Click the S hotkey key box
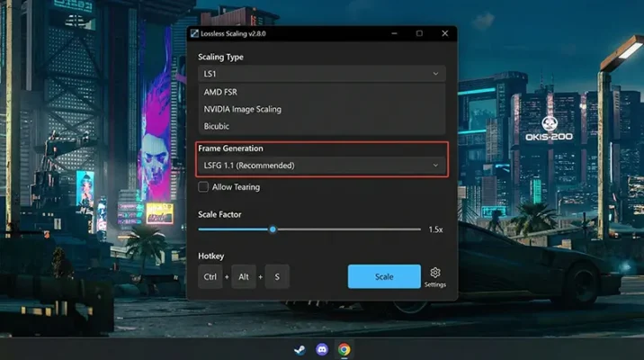The height and width of the screenshot is (360, 644). [277, 276]
